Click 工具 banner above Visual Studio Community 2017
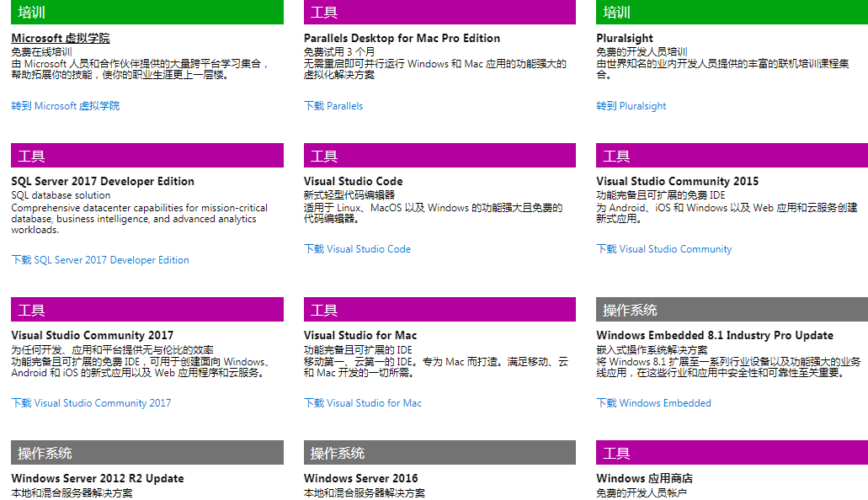Viewport: 868px width, 500px height. [147, 310]
